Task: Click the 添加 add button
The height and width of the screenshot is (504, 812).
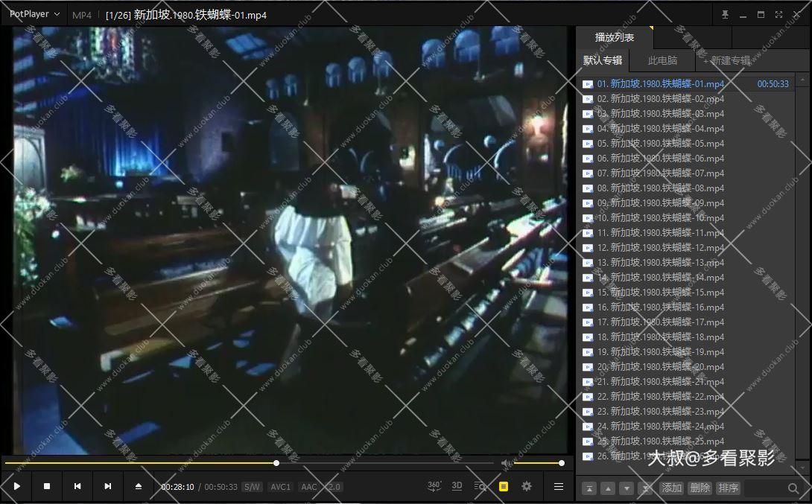Action: [672, 488]
